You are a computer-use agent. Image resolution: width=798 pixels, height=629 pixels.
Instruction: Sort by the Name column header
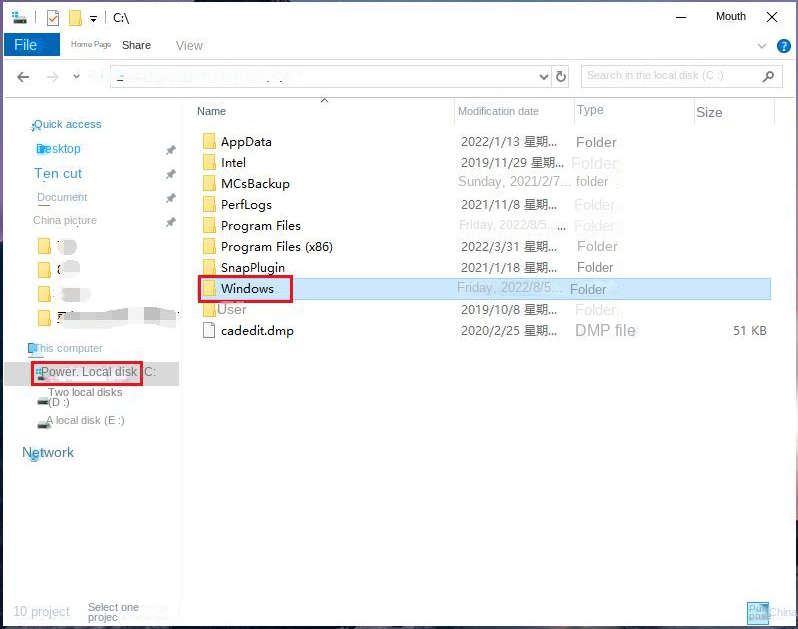[211, 111]
